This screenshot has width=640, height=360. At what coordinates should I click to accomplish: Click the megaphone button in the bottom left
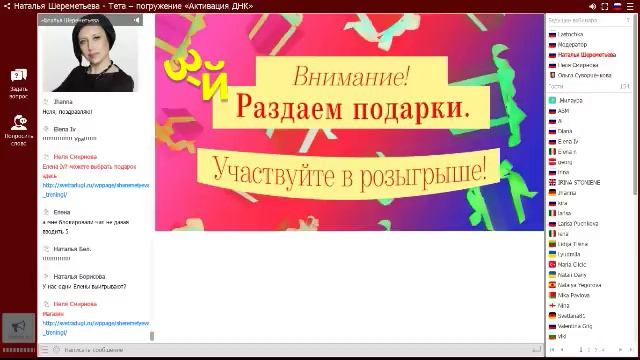[x=18, y=327]
